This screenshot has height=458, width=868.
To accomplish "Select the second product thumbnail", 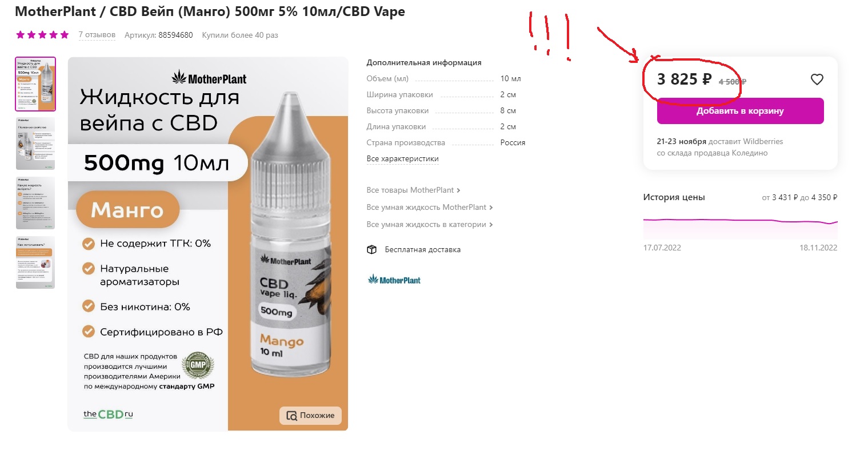I will coord(35,144).
